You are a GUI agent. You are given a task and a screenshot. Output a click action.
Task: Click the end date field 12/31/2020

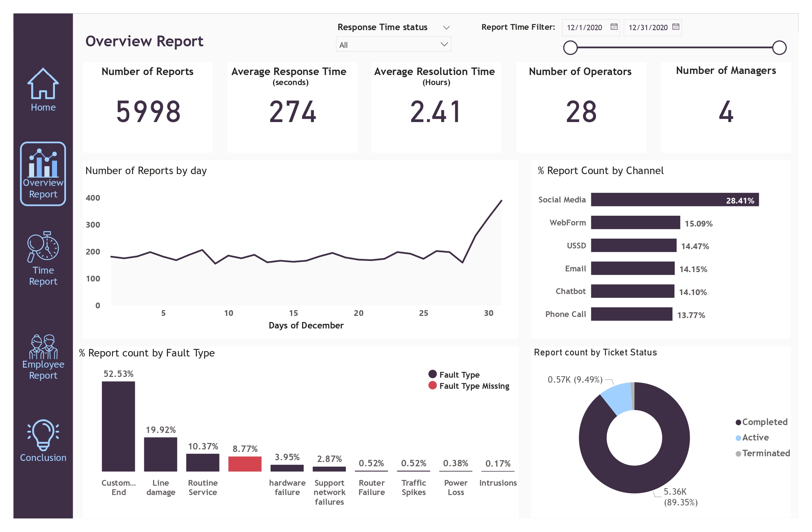(648, 28)
